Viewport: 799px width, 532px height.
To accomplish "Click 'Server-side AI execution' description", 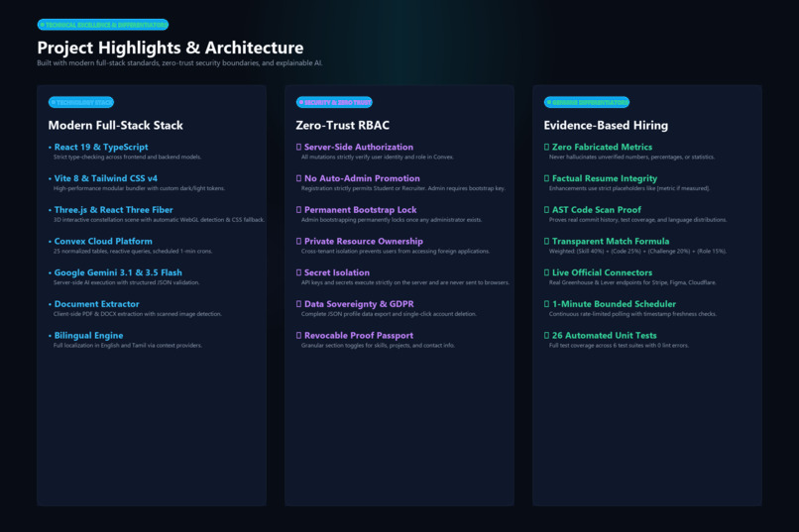I will [x=126, y=282].
